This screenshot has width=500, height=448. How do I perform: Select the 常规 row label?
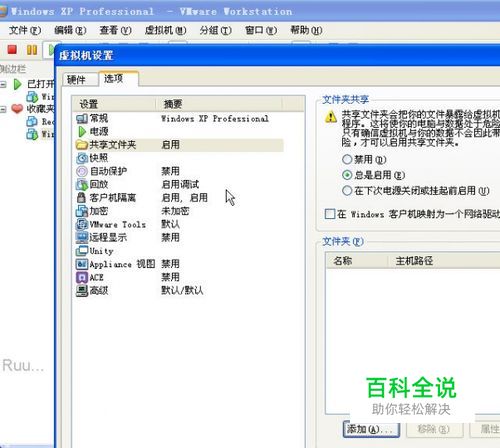click(99, 118)
